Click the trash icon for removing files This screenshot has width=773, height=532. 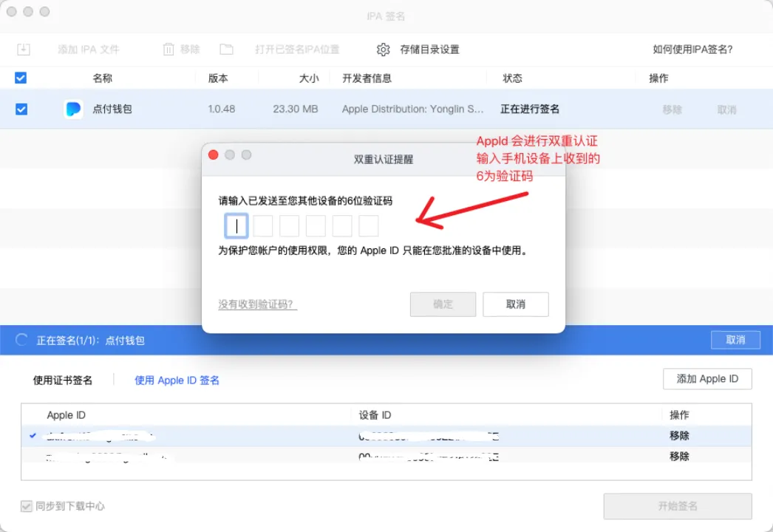[x=168, y=50]
